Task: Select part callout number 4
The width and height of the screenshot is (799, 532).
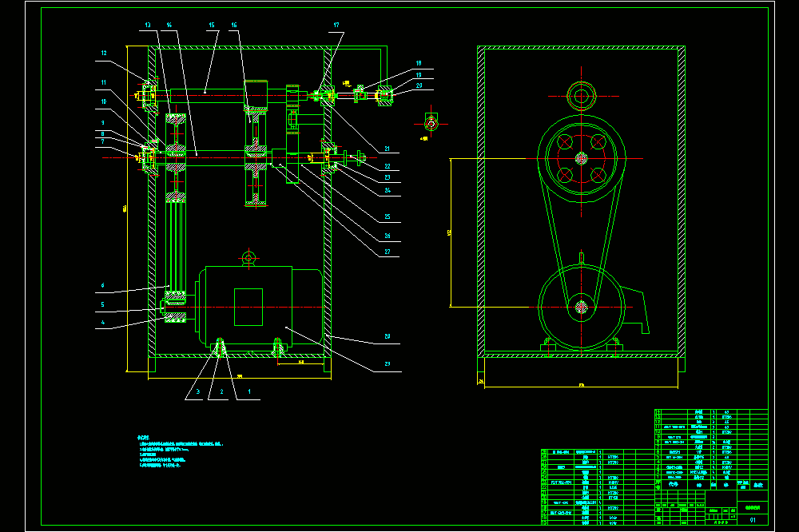Action: click(102, 323)
